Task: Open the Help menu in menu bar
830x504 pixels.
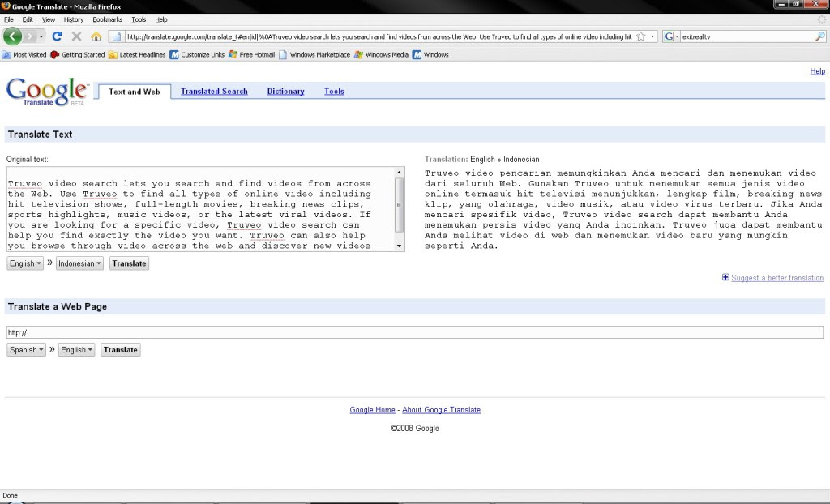Action: click(161, 19)
